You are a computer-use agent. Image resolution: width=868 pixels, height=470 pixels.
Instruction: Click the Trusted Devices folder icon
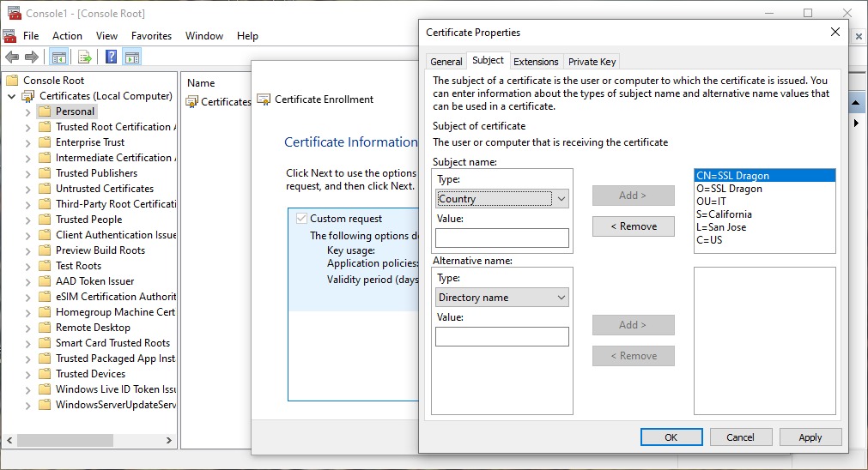click(45, 374)
